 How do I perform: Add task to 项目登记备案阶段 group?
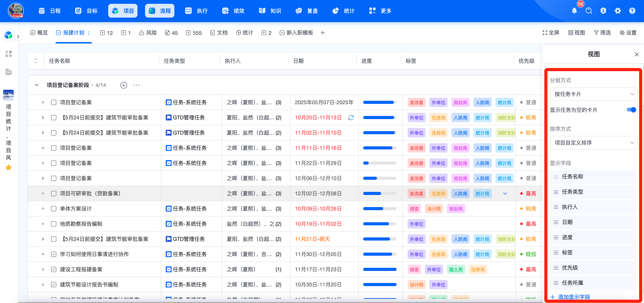click(x=124, y=85)
